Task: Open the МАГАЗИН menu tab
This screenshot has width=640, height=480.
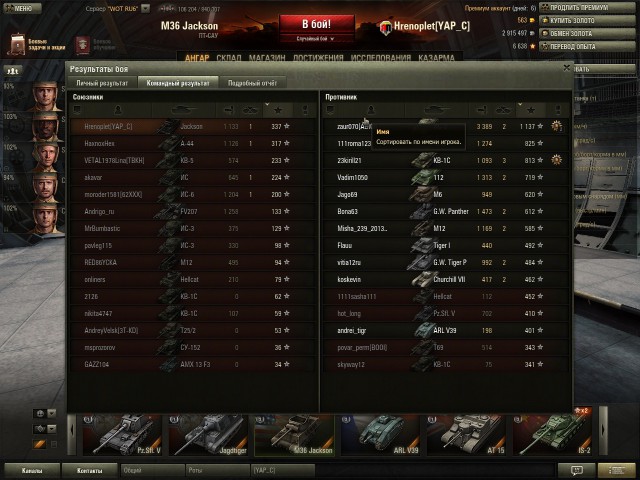Action: click(x=267, y=58)
